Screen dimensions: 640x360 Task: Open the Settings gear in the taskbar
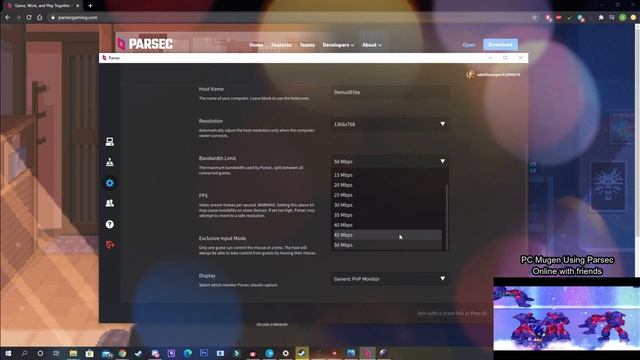(286, 353)
